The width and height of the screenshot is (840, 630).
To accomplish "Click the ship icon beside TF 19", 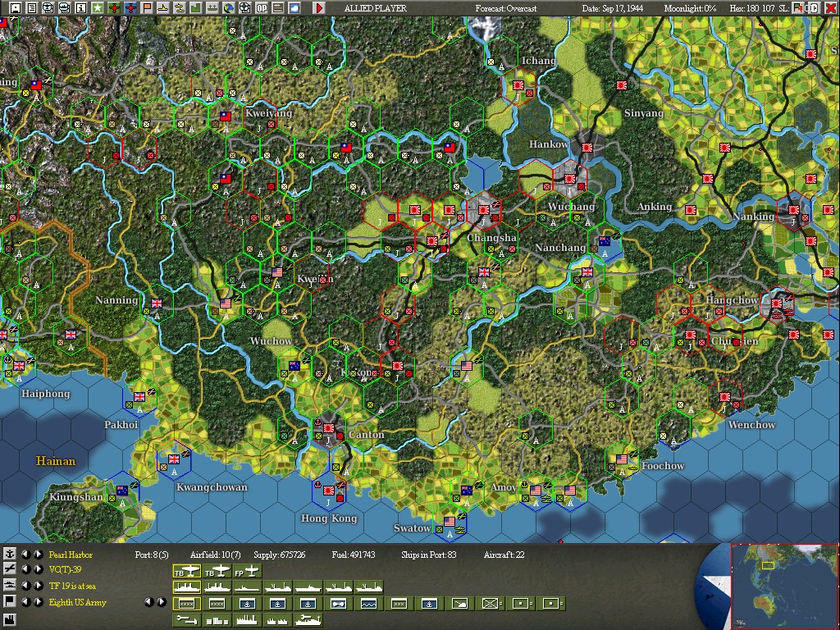I will [x=9, y=585].
